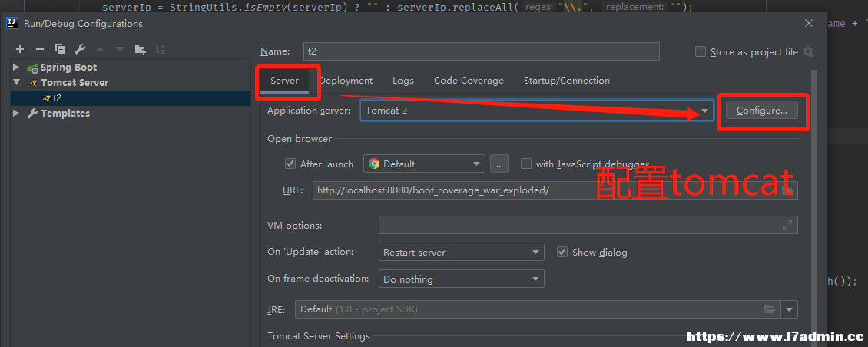Screen dimensions: 868x347
Task: Open the gear icon next to Store as project file
Action: pos(808,51)
